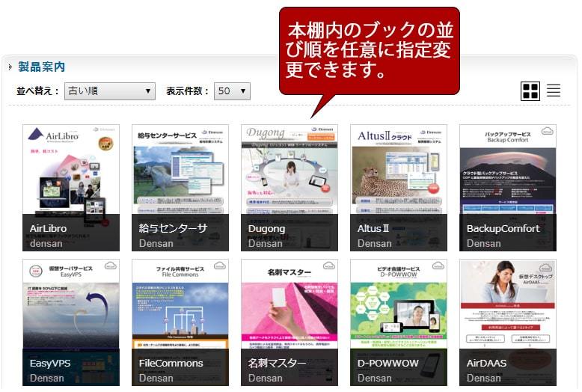The image size is (582, 392).
Task: Click the Densan author under FileCommons
Action: [156, 379]
